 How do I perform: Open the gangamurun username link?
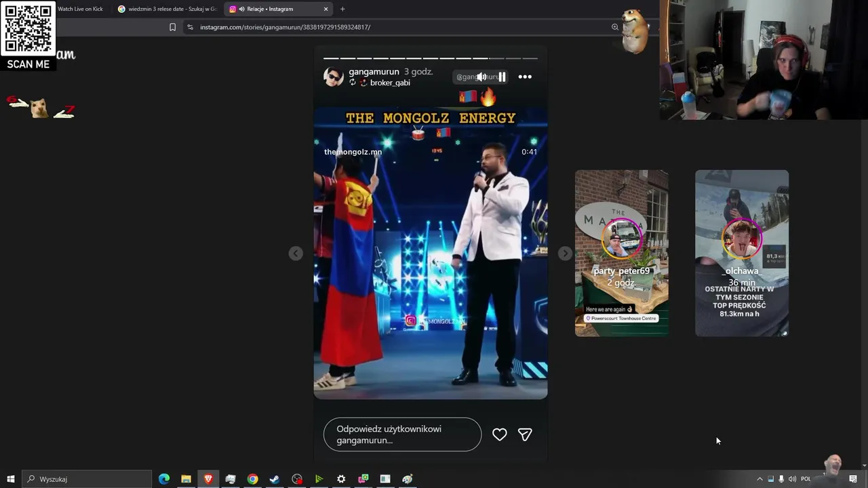tap(374, 72)
